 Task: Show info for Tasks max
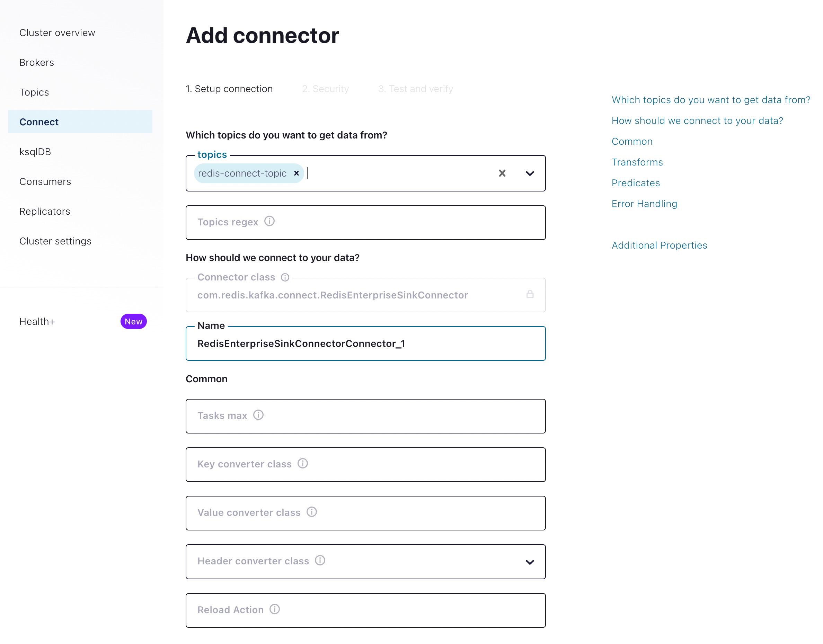coord(258,415)
